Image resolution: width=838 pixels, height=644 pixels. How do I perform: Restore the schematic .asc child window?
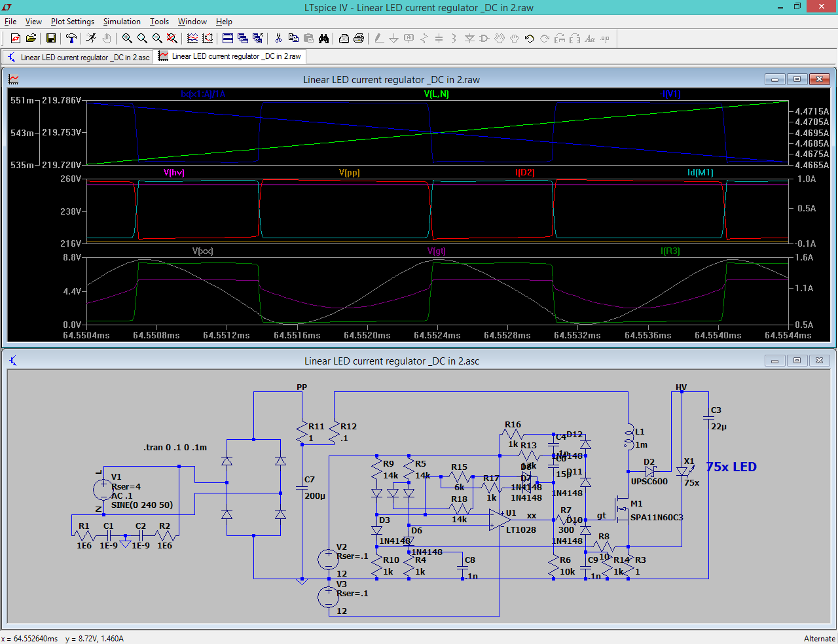(x=797, y=361)
